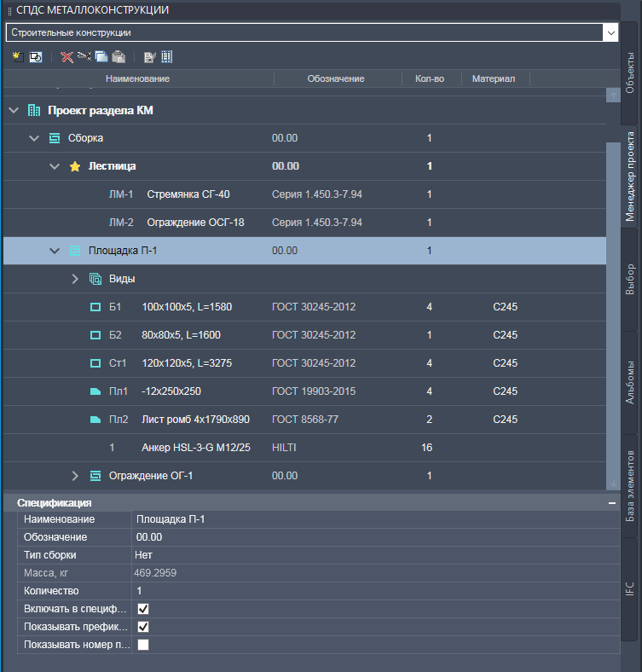The image size is (642, 672).
Task: Open the 'База элементов' side tab
Action: (x=630, y=487)
